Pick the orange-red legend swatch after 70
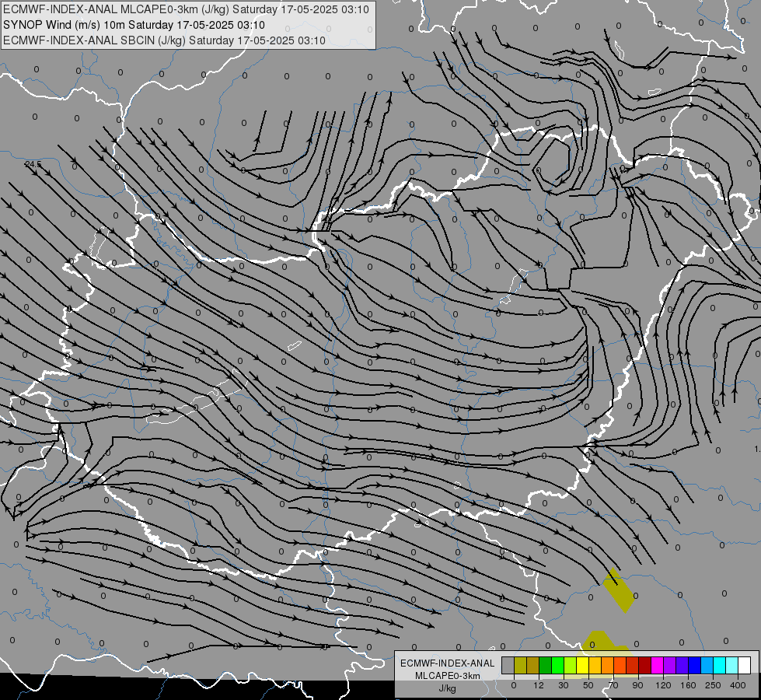This screenshot has width=761, height=700. (x=620, y=666)
